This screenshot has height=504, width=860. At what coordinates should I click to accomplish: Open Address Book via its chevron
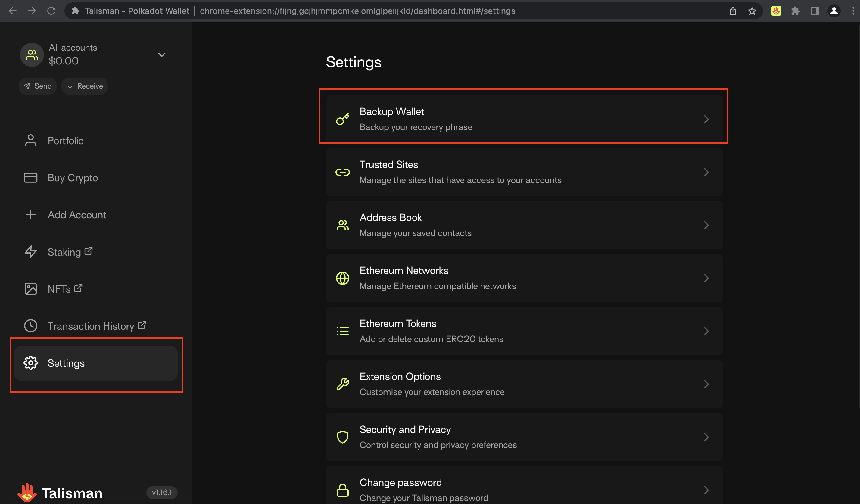point(706,225)
